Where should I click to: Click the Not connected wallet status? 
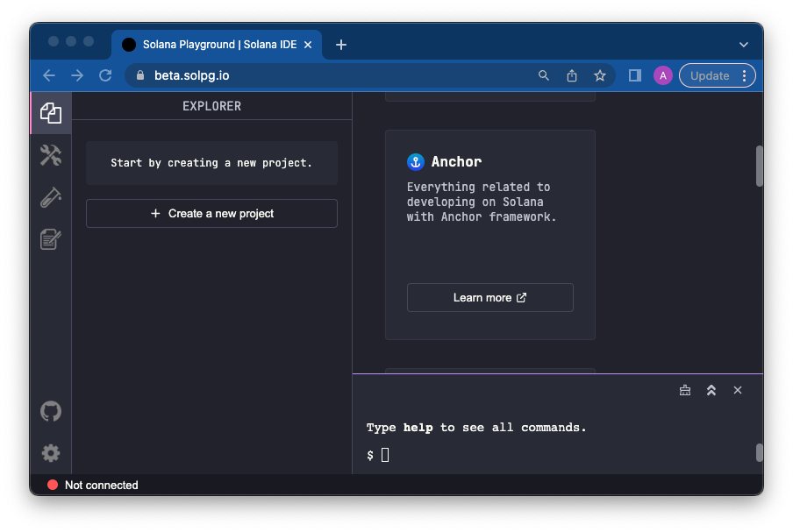pos(101,485)
